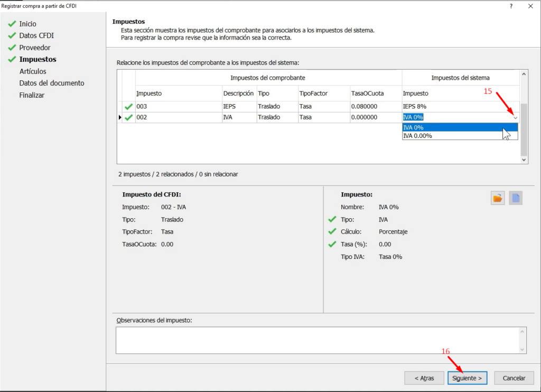Go to the Artículos wizard step
The image size is (541, 392).
point(33,71)
